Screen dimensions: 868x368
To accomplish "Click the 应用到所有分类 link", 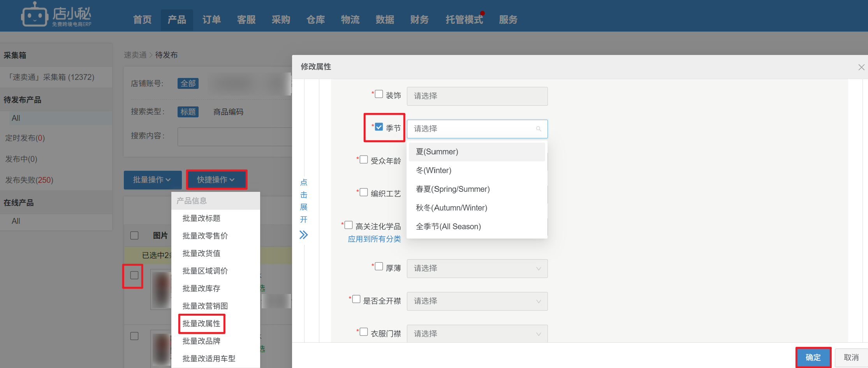I will point(374,239).
